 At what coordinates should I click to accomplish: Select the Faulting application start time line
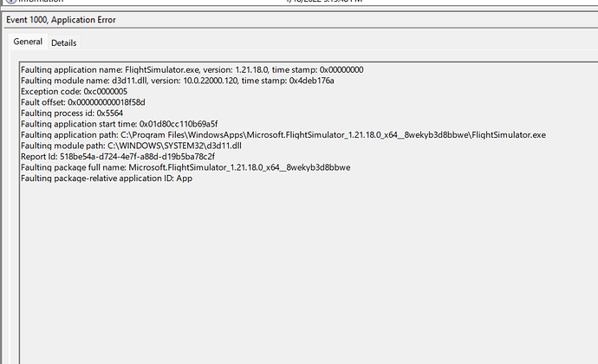119,124
